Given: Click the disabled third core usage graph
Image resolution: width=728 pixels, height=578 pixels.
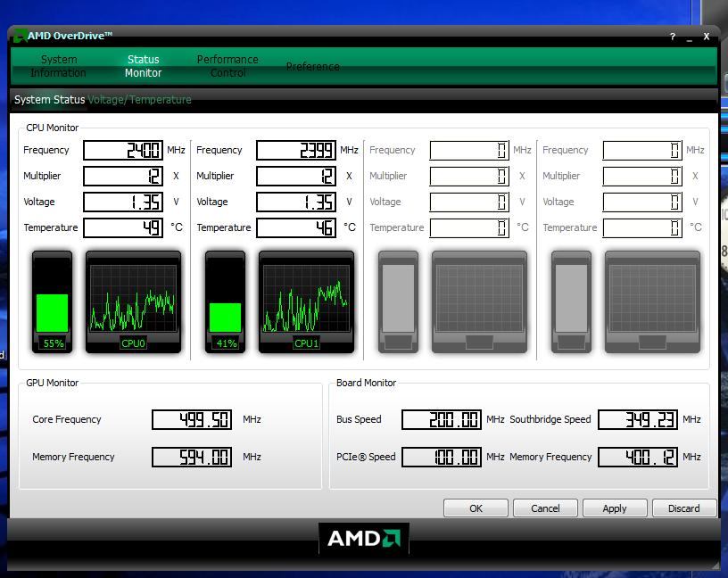Looking at the screenshot, I should (480, 301).
